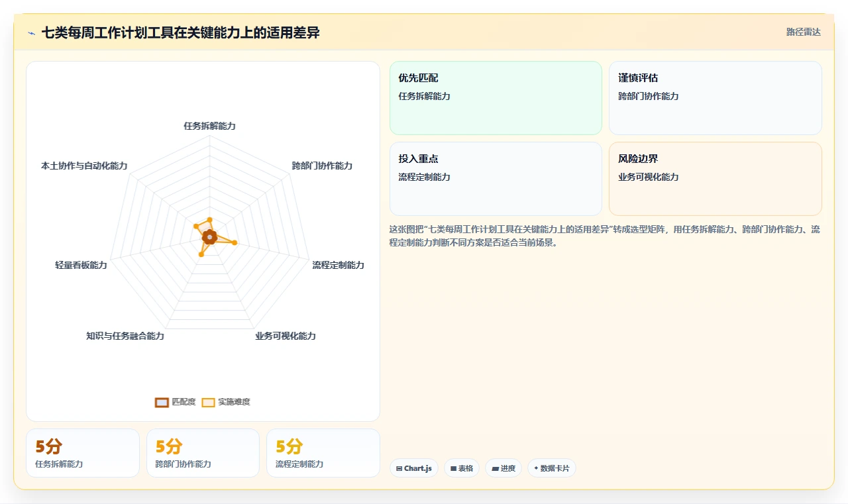The image size is (848, 504).
Task: Click the 匹配度 legend color box
Action: (x=162, y=402)
